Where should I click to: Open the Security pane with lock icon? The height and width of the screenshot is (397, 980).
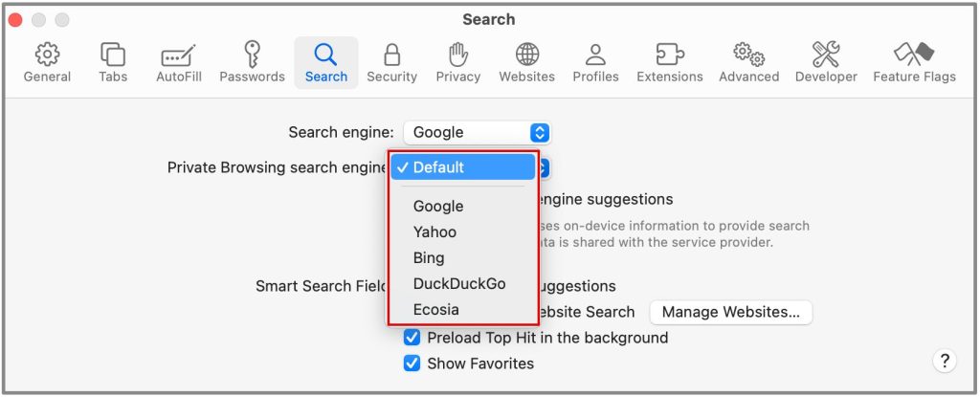pos(391,62)
